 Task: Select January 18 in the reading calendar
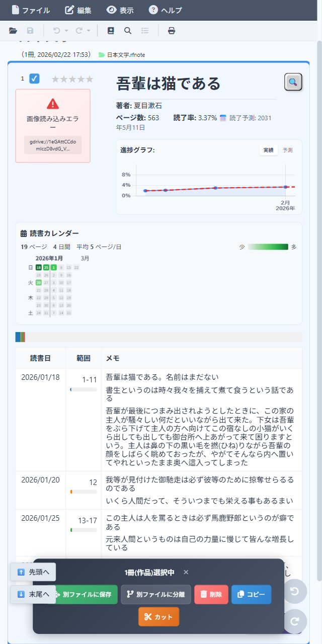pyautogui.click(x=37, y=268)
